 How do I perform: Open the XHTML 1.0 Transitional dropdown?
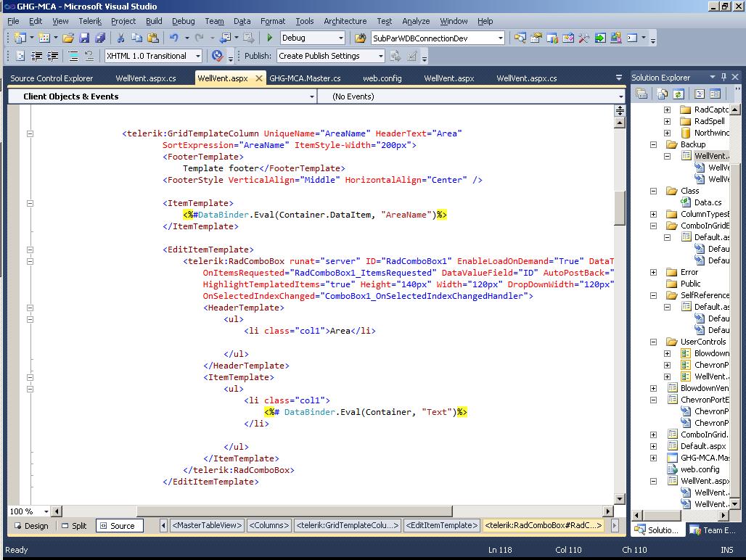[x=197, y=56]
